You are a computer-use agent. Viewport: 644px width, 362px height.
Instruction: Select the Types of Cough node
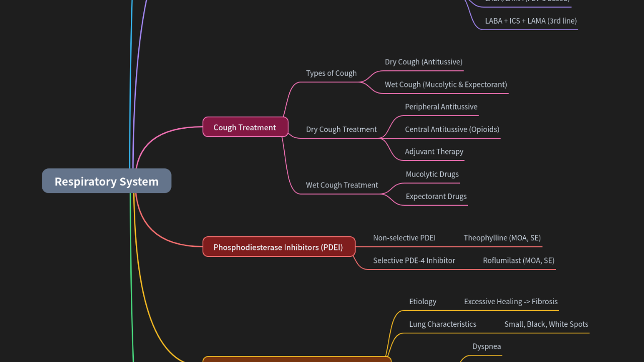(x=331, y=73)
